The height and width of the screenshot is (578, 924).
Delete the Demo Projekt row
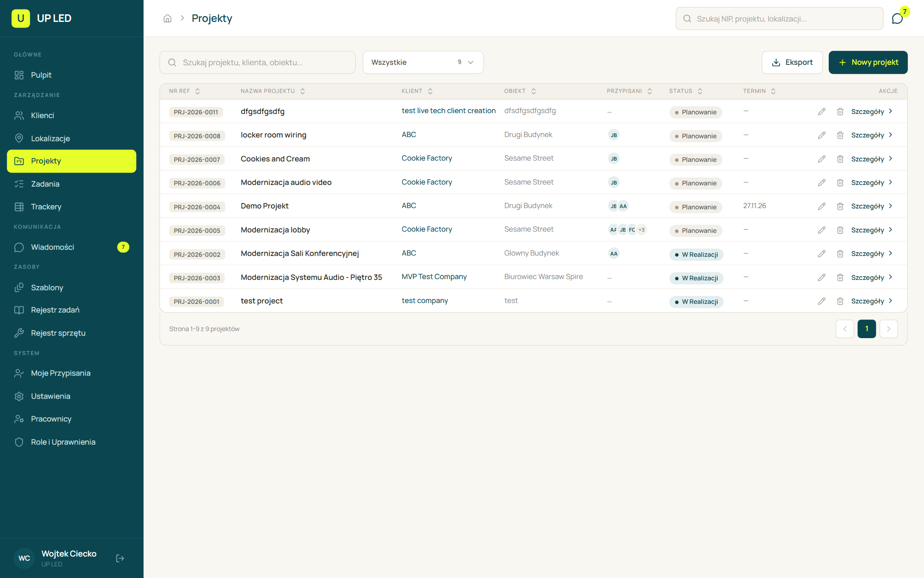point(840,206)
